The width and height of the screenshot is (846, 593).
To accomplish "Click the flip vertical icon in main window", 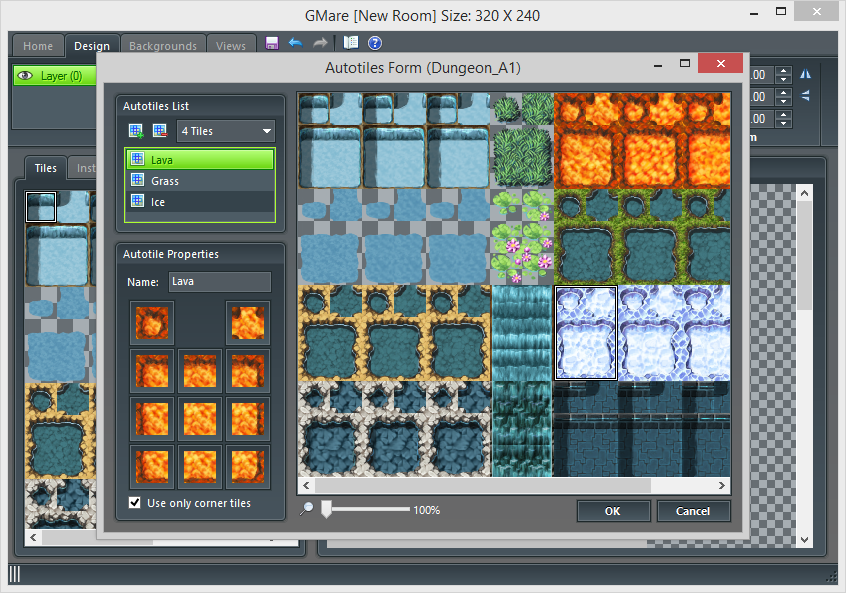I will [806, 97].
